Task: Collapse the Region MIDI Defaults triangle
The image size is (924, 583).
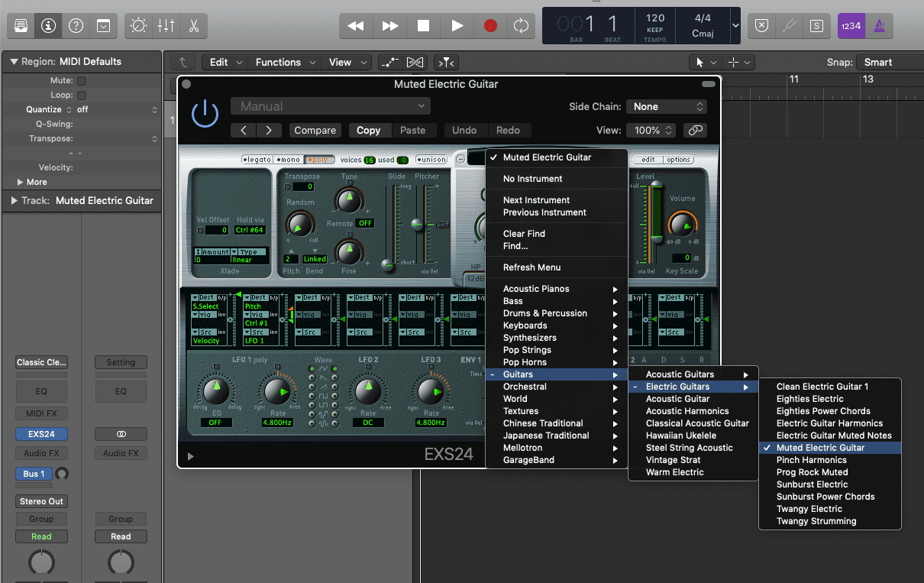Action: coord(13,62)
